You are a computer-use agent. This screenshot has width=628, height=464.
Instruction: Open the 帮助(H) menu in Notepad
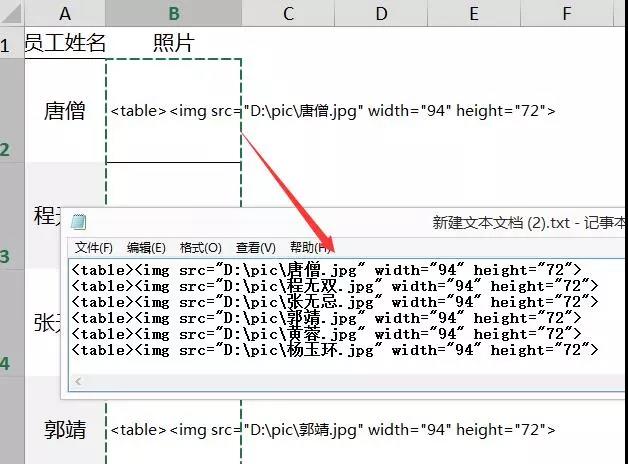pos(310,248)
